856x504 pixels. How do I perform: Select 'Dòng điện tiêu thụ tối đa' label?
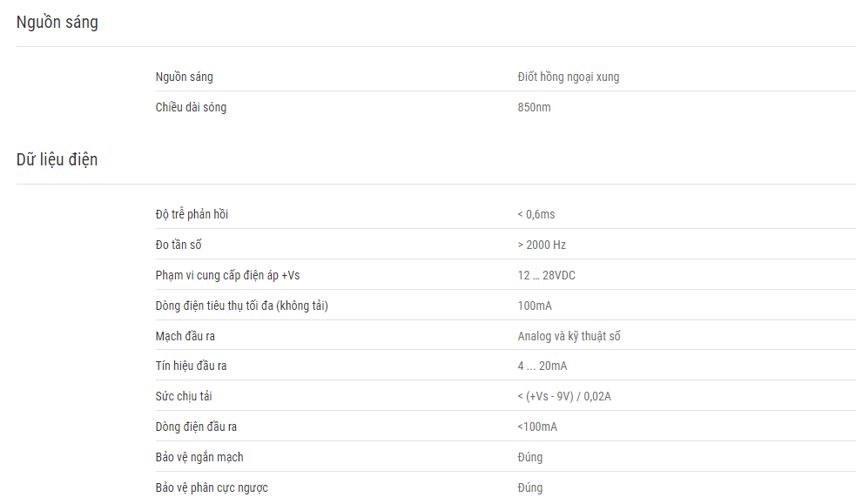(x=241, y=306)
